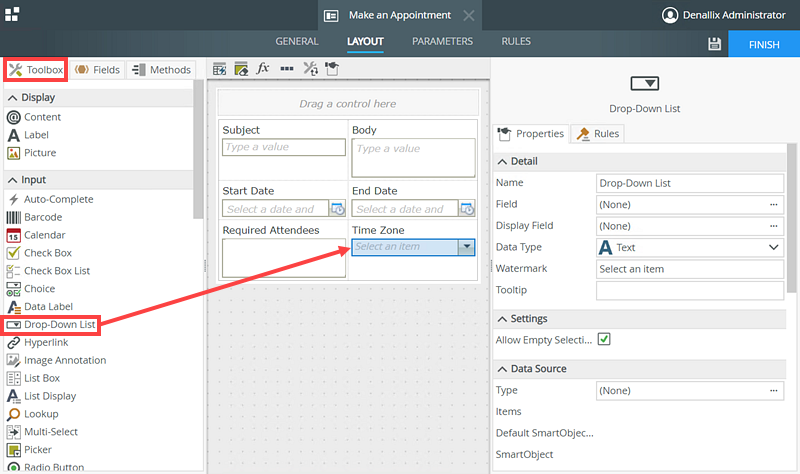Viewport: 800px width, 474px height.
Task: Click the fx expressions toolbar icon
Action: tap(263, 69)
